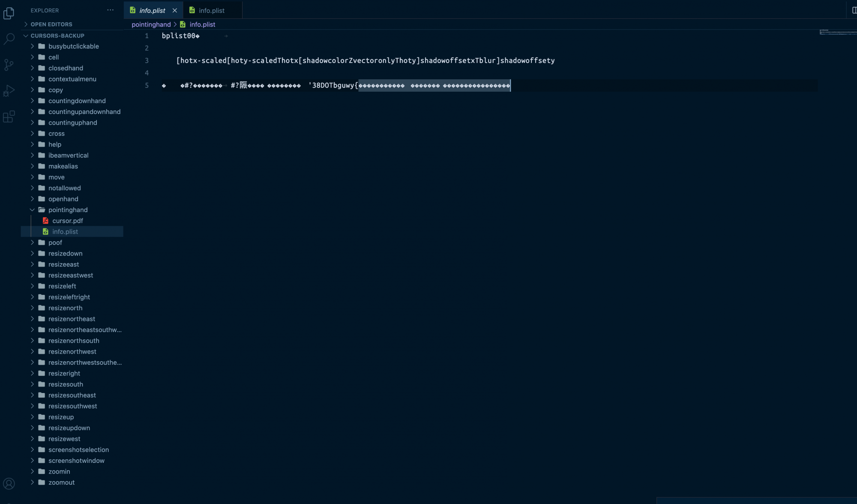The image size is (857, 504).
Task: Expand the Open Editors section
Action: point(51,24)
